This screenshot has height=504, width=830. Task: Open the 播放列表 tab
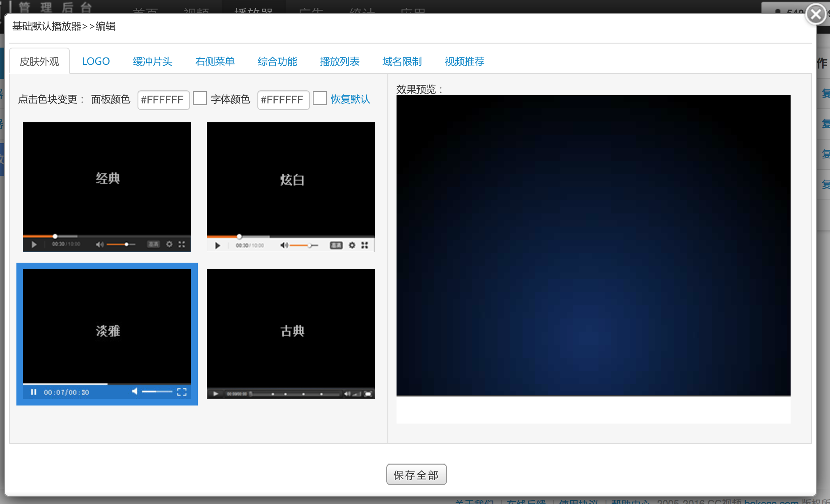coord(339,62)
